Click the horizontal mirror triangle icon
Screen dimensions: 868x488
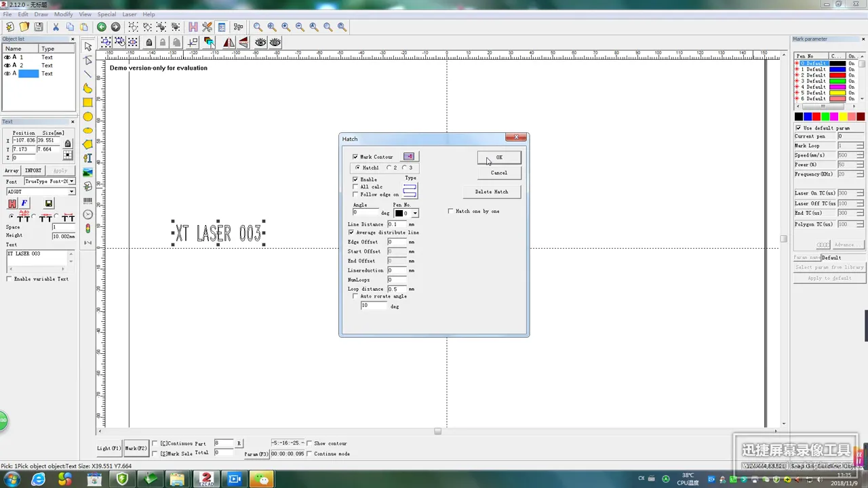tap(229, 43)
